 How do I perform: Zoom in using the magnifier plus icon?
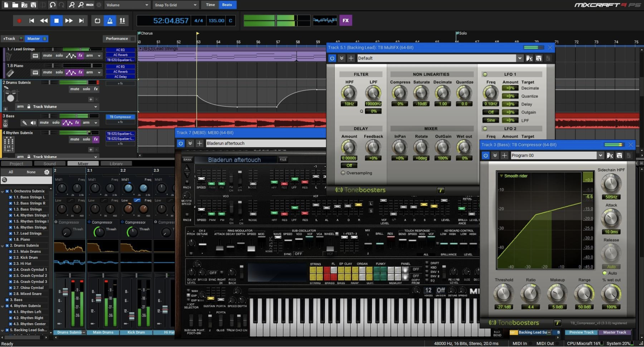(72, 5)
